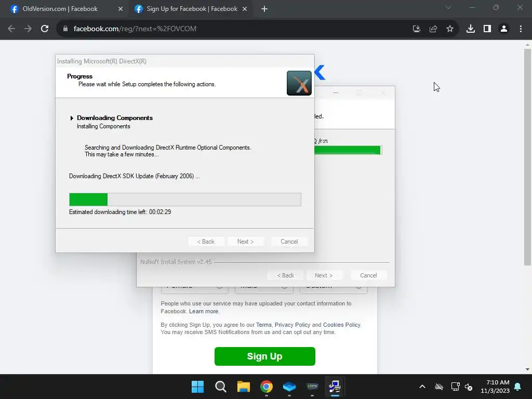This screenshot has width=532, height=399.
Task: Cancel the DirectX installation
Action: click(x=289, y=242)
